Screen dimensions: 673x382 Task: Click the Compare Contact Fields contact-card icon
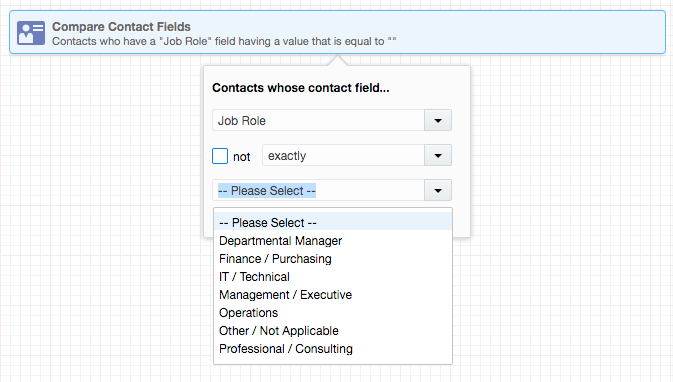tap(31, 33)
